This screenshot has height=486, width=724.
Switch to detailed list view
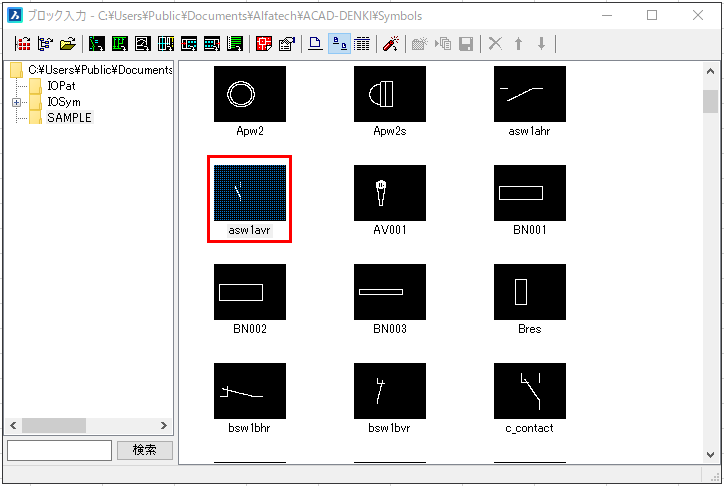362,44
